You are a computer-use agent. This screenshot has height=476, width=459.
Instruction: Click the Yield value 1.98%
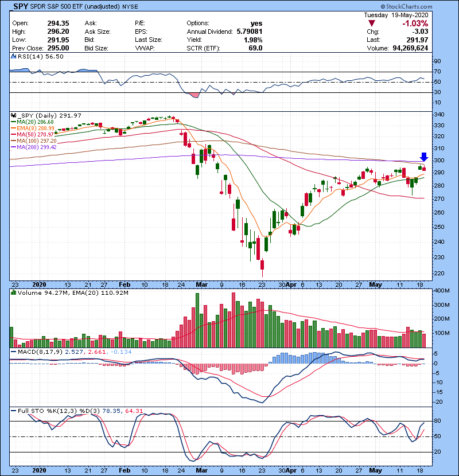click(253, 40)
